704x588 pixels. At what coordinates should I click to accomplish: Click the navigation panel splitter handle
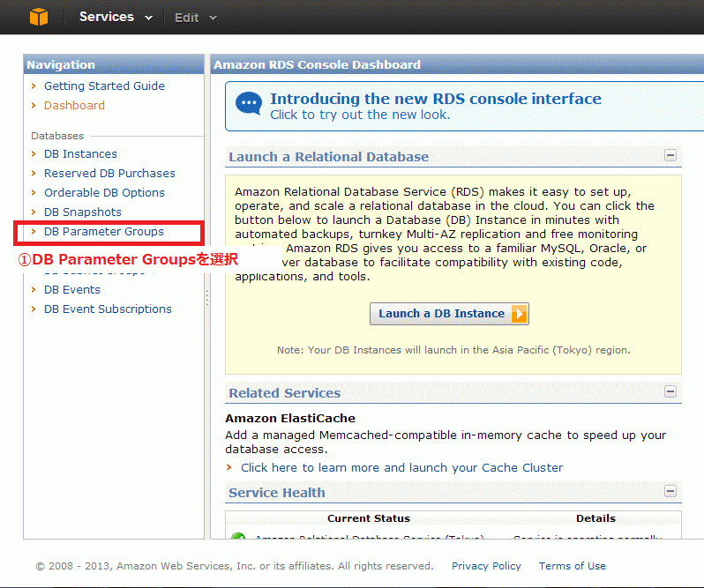pyautogui.click(x=207, y=297)
